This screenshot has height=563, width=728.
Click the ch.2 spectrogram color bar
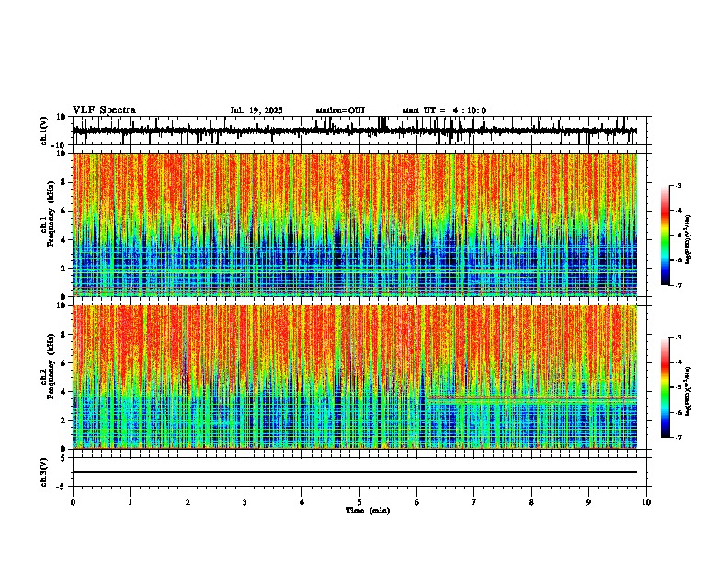665,387
